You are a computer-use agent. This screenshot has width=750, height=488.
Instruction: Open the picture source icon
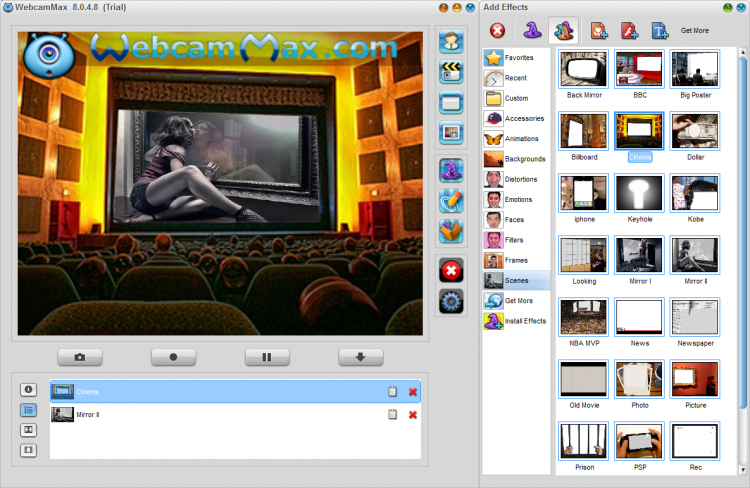(x=451, y=133)
